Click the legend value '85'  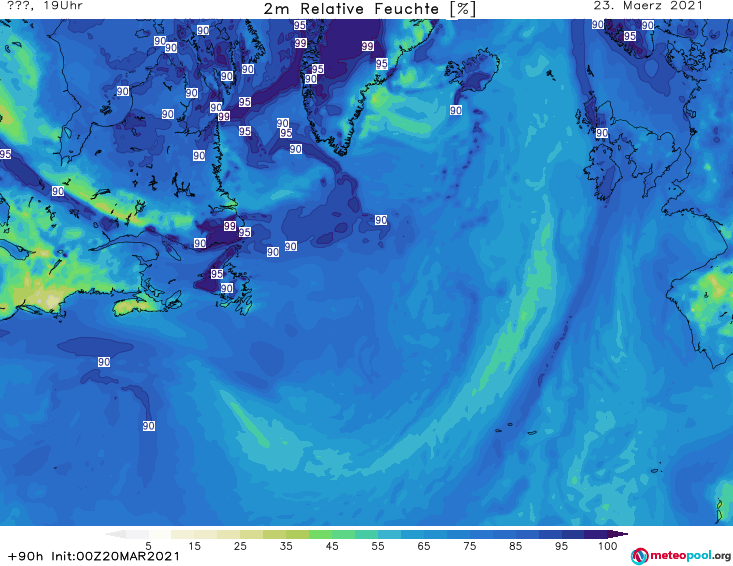[x=515, y=546]
